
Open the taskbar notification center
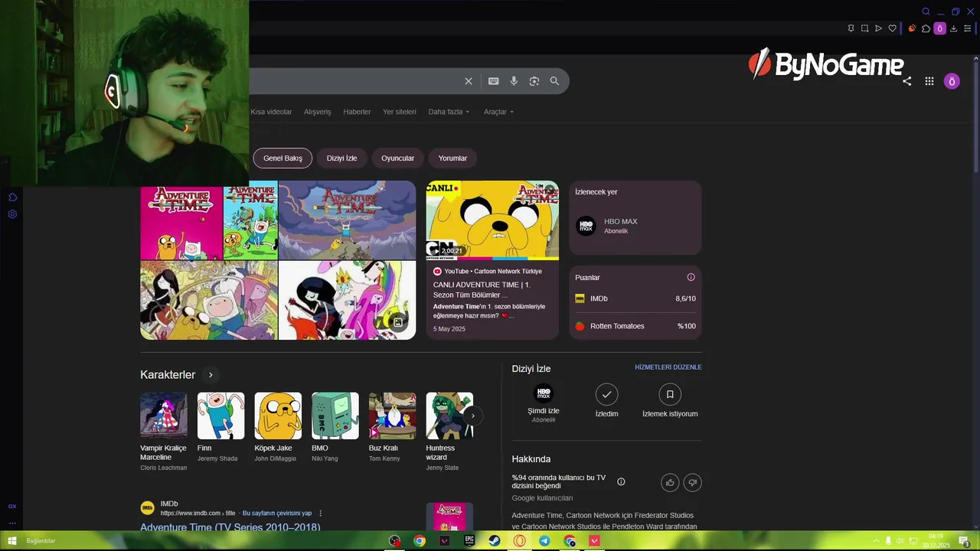pos(965,541)
